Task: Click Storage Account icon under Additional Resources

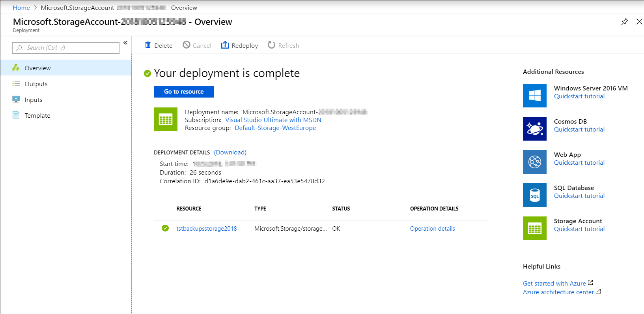Action: coord(535,228)
